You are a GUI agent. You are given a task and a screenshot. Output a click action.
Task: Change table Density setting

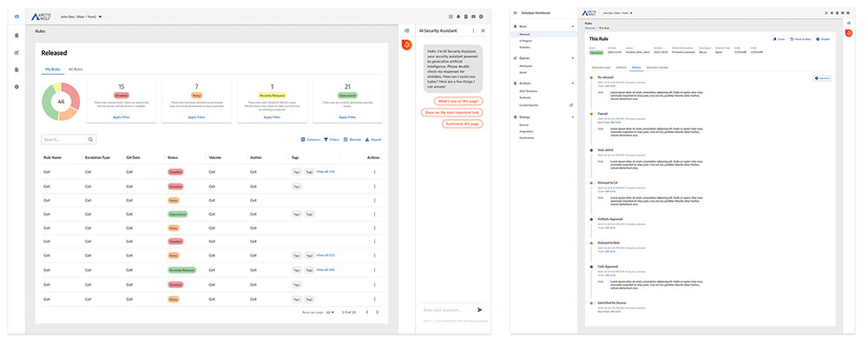point(352,140)
